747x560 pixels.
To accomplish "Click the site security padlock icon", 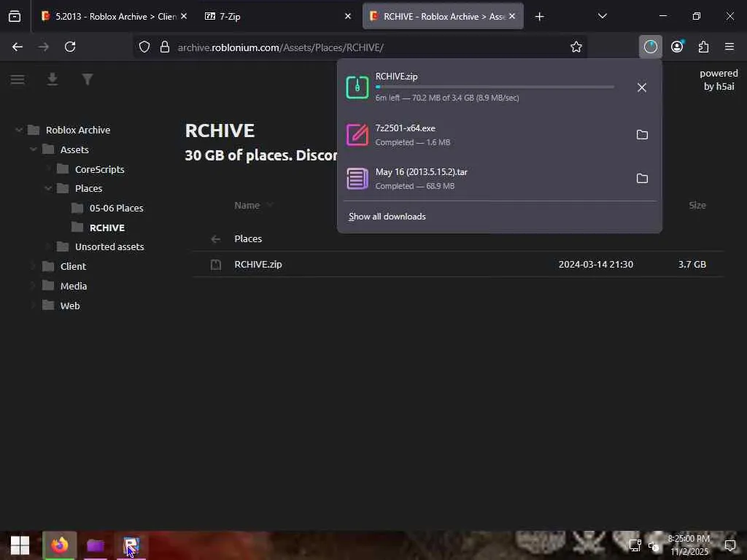I will (x=165, y=47).
